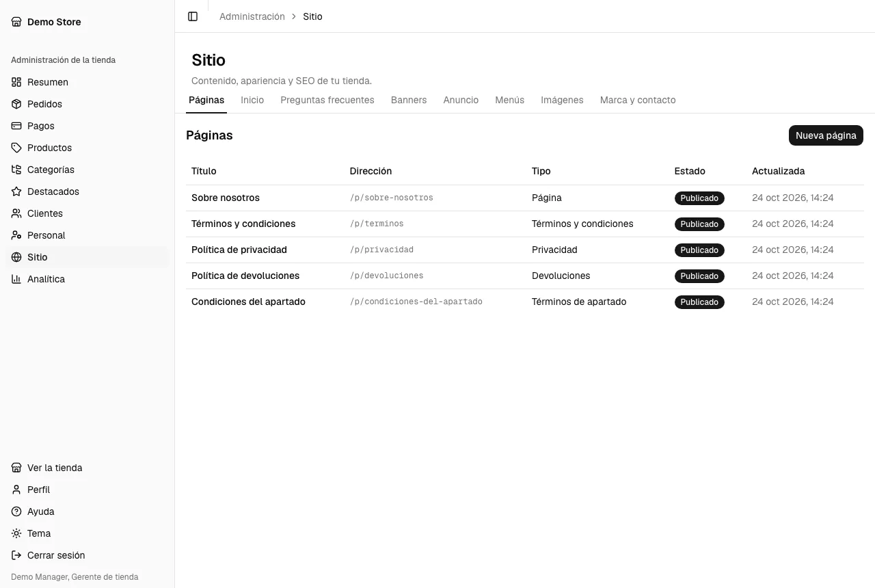Click the Sitio globe icon
Viewport: 875px width, 588px height.
click(16, 257)
